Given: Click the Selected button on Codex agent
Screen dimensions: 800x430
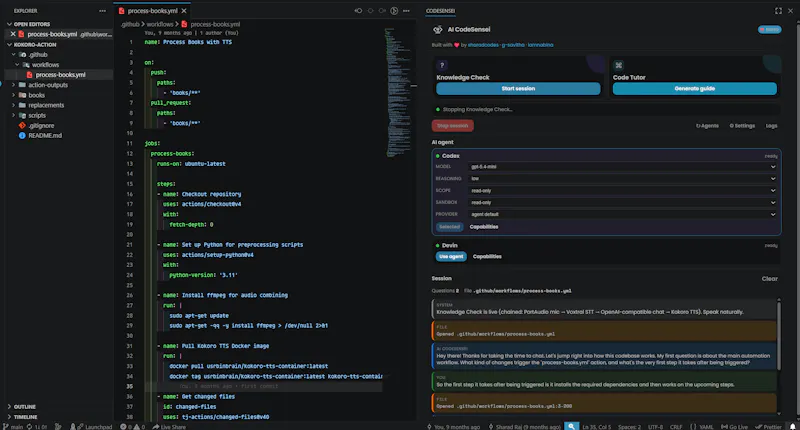Looking at the screenshot, I should pyautogui.click(x=449, y=227).
